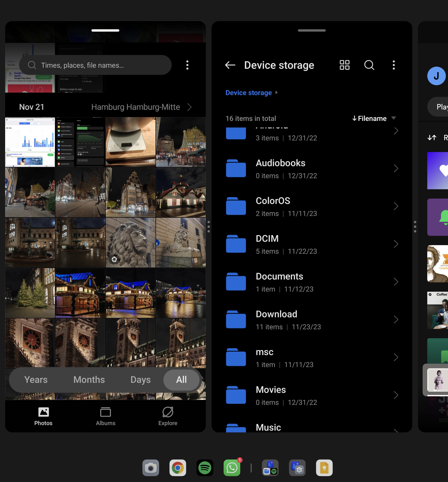Switch to Albums bottom tab

[105, 416]
